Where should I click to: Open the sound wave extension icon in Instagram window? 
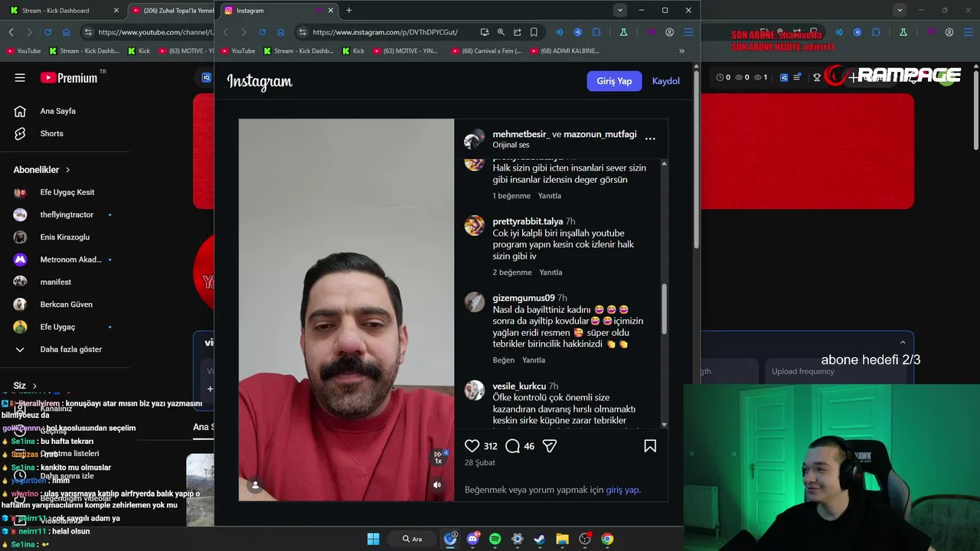point(559,32)
